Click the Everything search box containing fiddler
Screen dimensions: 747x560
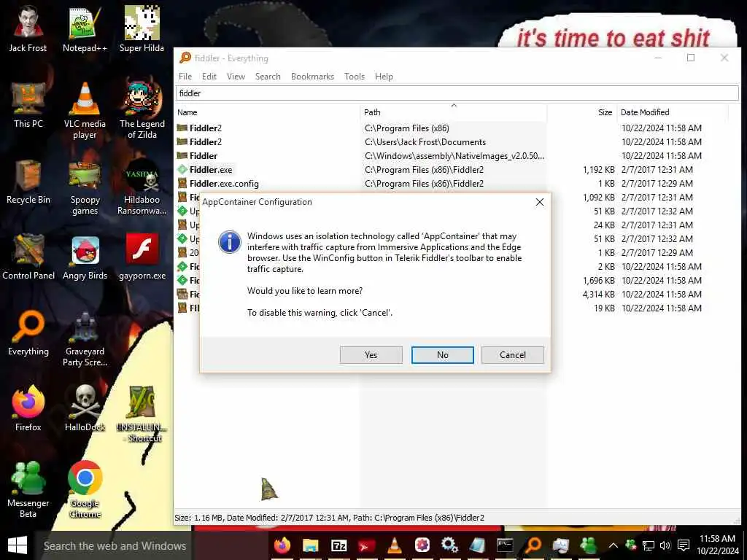(457, 93)
